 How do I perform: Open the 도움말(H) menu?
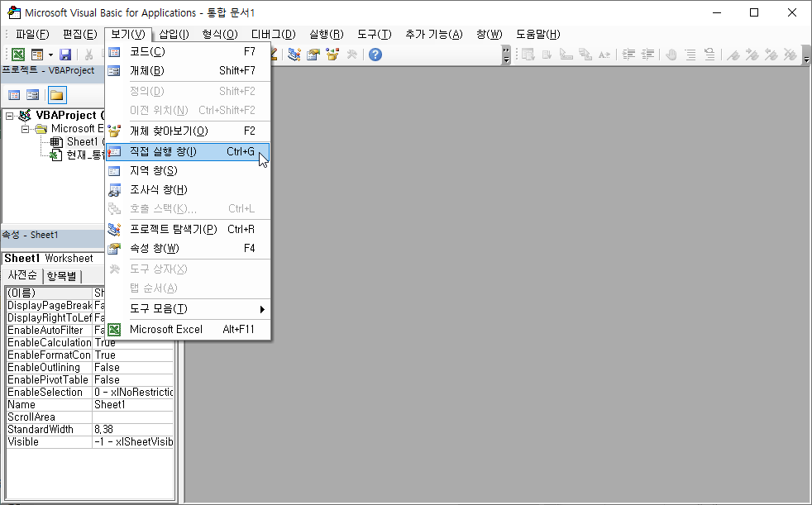(x=538, y=34)
